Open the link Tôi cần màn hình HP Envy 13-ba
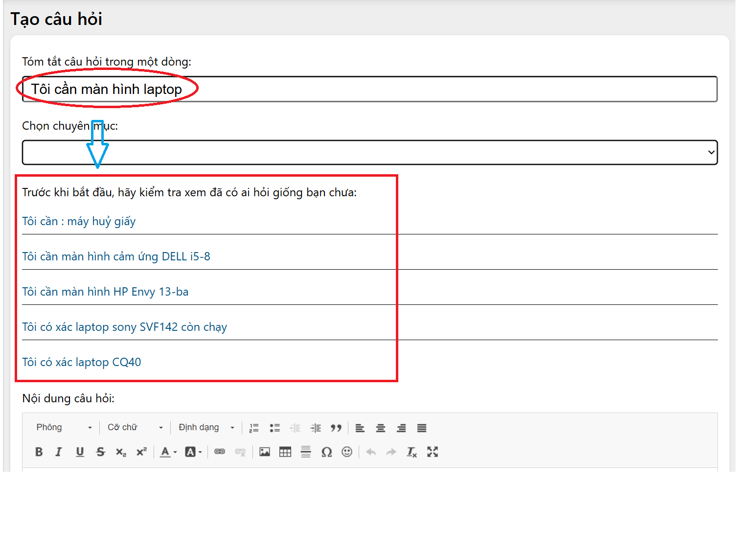The image size is (756, 554). tap(105, 292)
